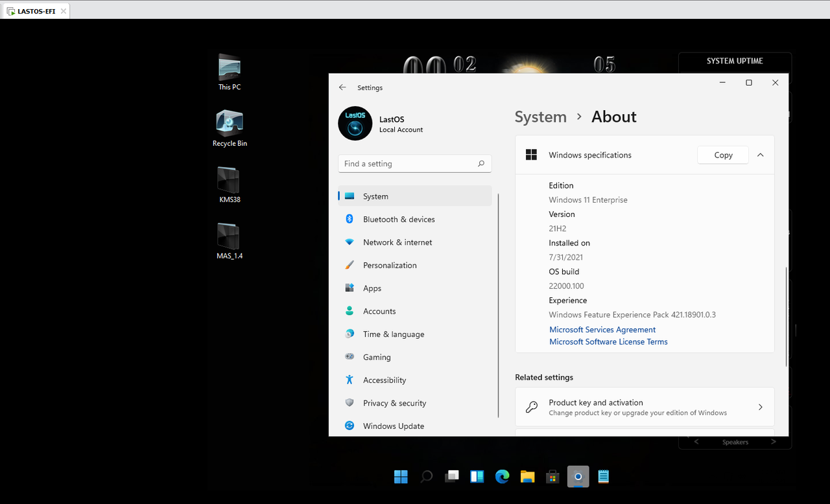Open Accounts settings page
The image size is (830, 504).
point(415,311)
